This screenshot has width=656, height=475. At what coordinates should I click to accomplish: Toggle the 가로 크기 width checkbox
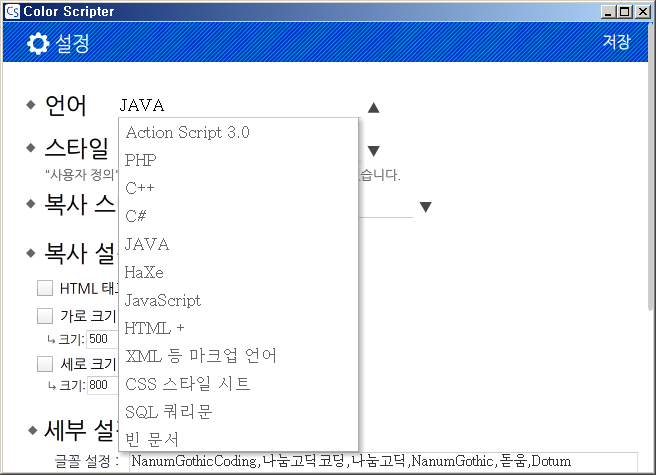pos(45,316)
